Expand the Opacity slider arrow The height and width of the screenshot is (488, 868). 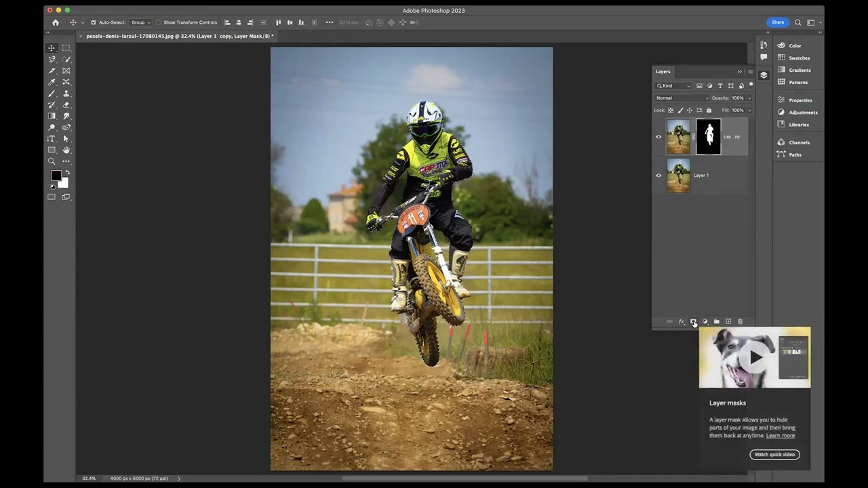749,98
